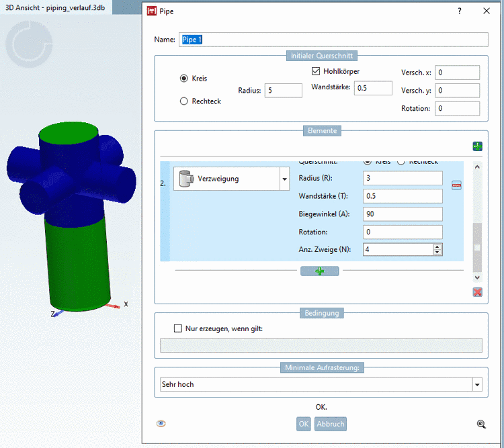Click the magnifier zoom icon bottom right
This screenshot has width=504, height=448.
pyautogui.click(x=481, y=424)
